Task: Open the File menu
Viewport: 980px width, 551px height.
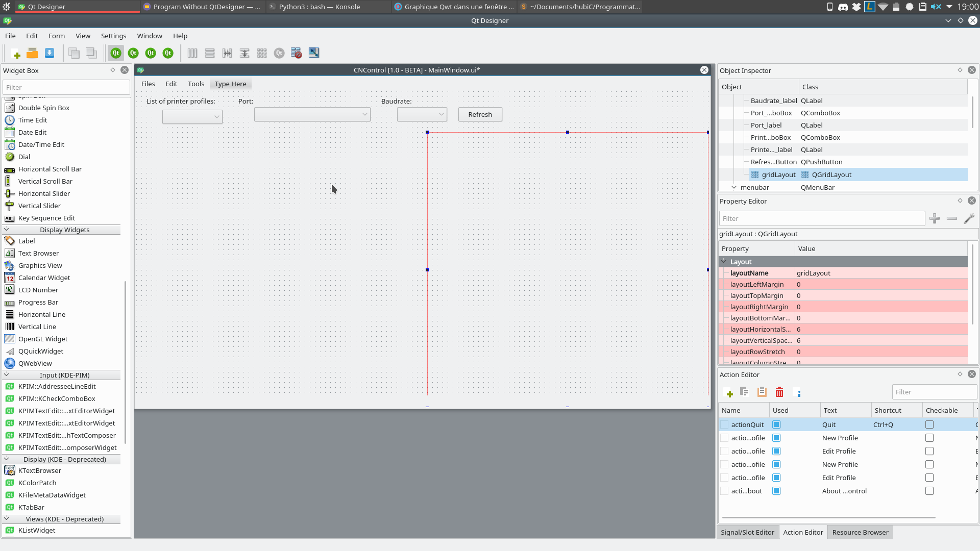Action: tap(10, 36)
